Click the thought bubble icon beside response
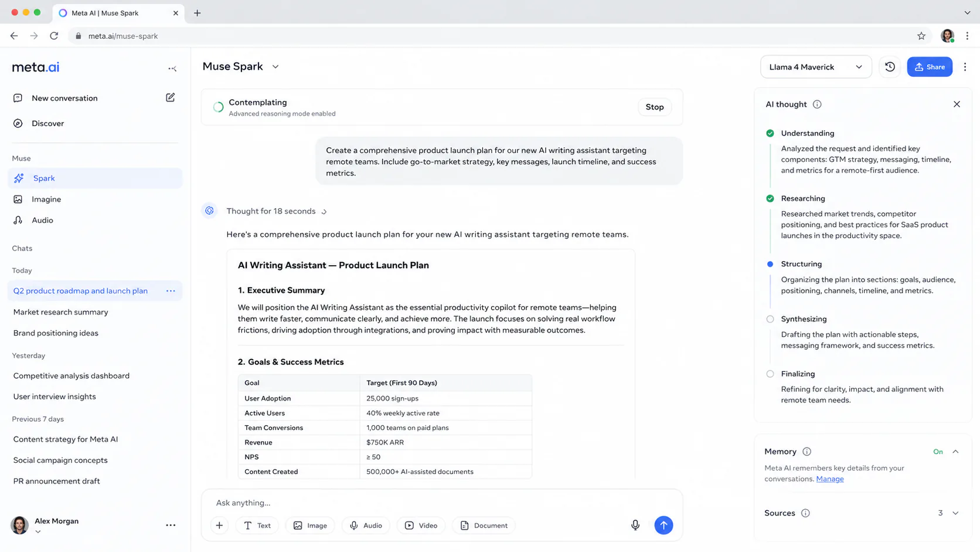 (209, 211)
